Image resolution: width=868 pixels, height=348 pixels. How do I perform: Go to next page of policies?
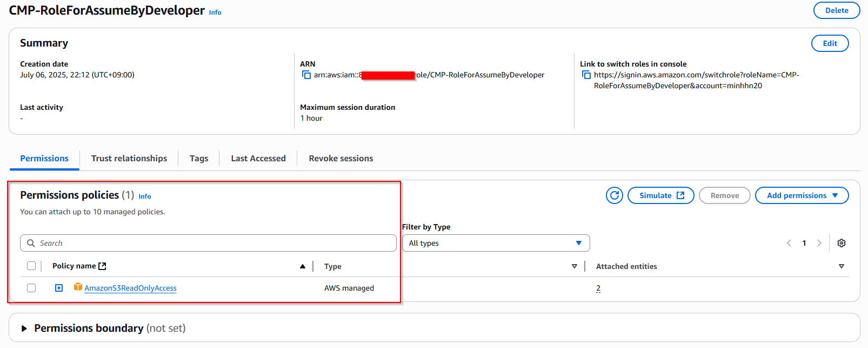pos(819,243)
